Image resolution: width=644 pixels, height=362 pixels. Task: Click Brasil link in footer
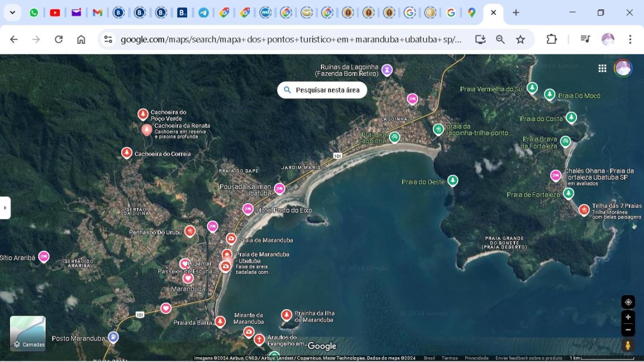click(x=429, y=358)
